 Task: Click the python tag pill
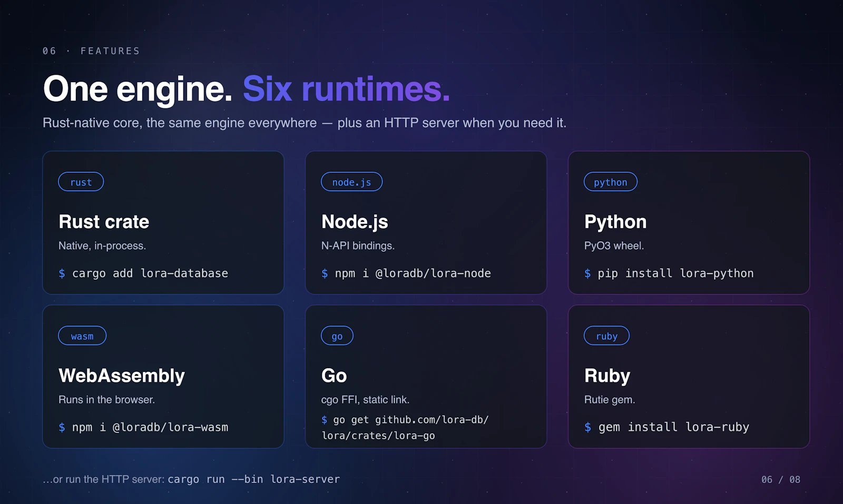610,182
